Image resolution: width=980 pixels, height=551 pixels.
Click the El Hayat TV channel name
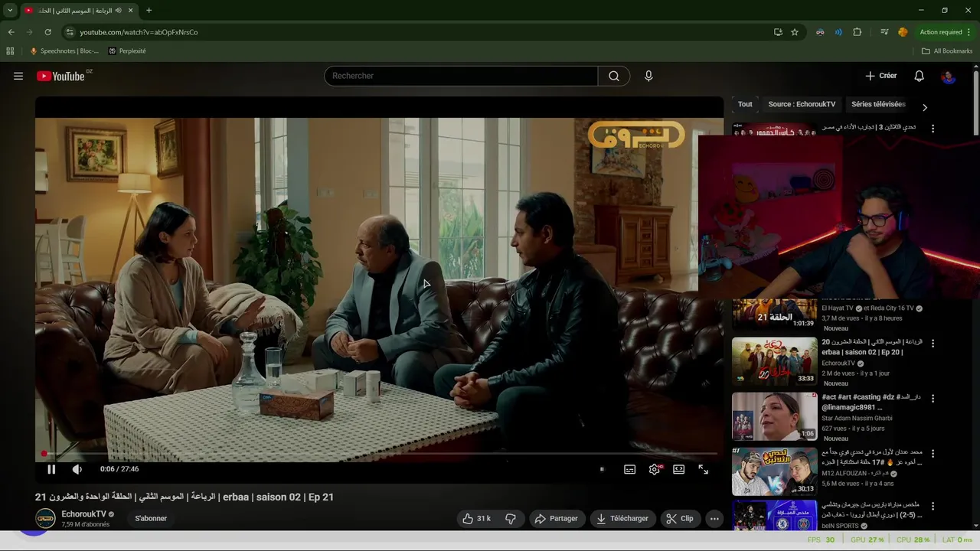pyautogui.click(x=837, y=308)
